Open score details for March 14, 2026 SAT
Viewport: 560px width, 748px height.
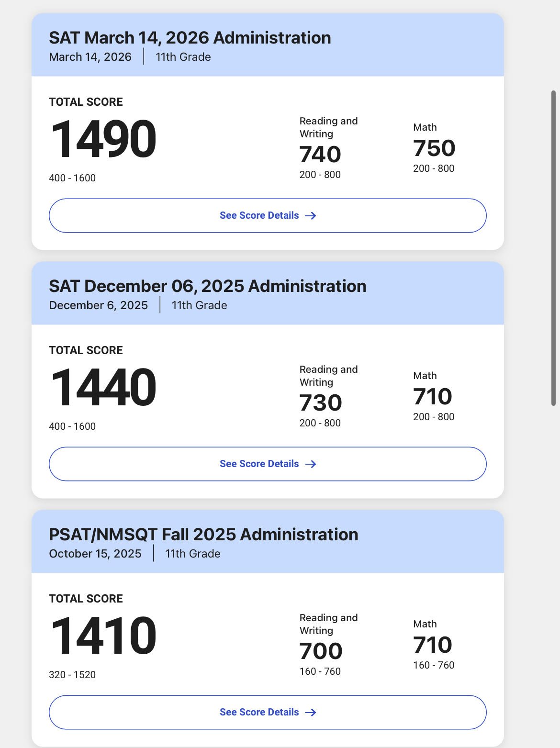(268, 215)
